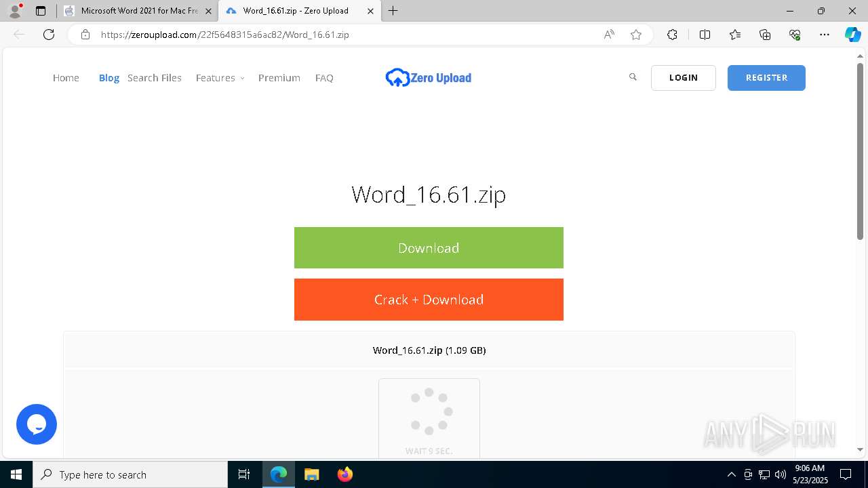Open Favorites list icon
This screenshot has width=868, height=488.
click(x=735, y=35)
